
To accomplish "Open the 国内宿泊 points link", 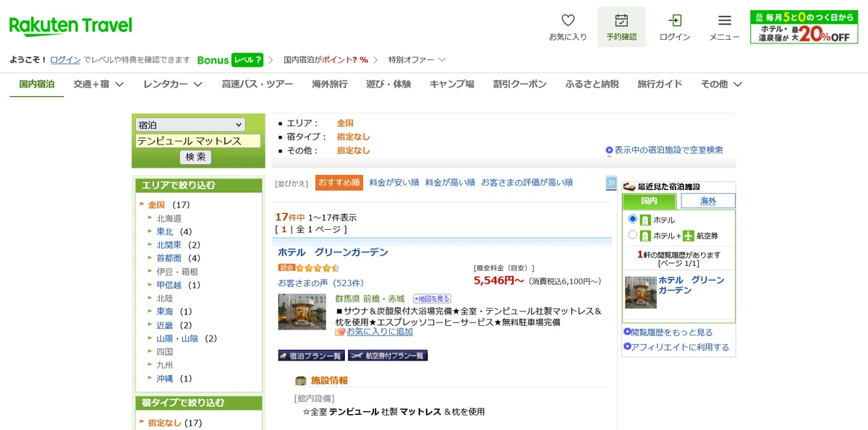I will [326, 60].
